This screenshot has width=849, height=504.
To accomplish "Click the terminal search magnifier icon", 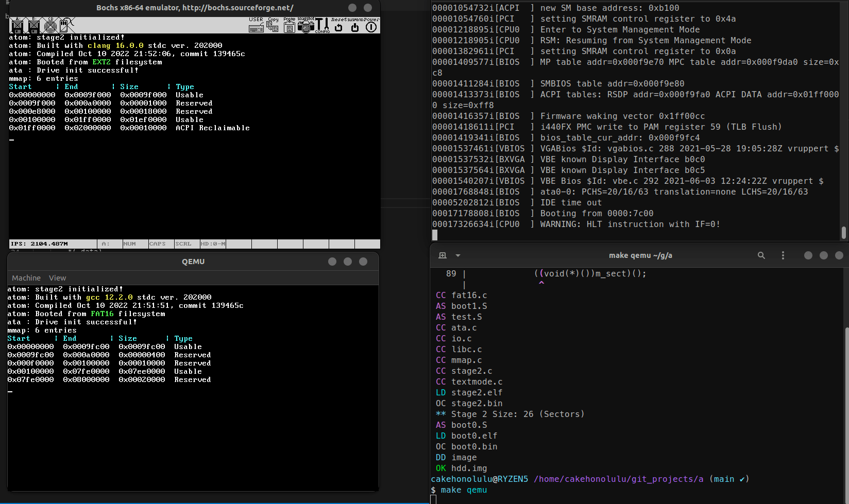I will 761,255.
